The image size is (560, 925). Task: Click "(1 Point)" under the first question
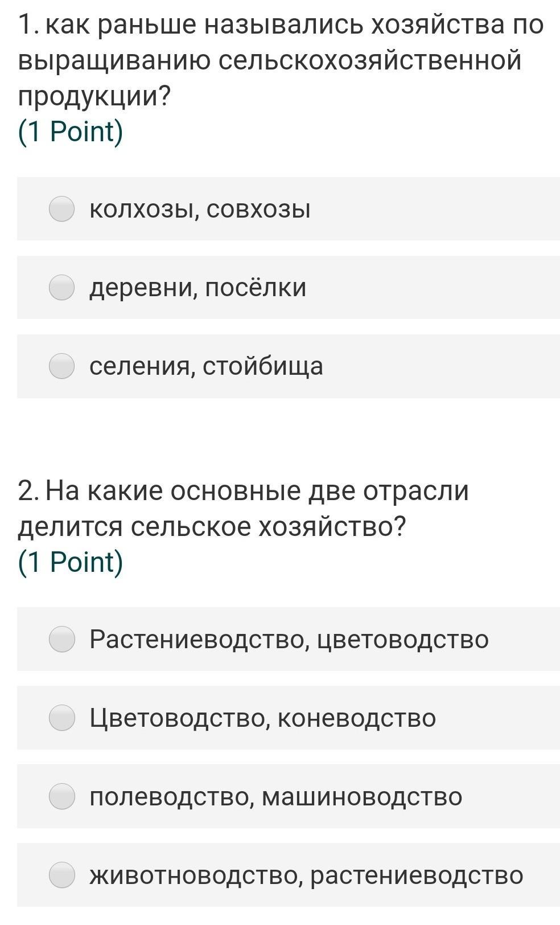71,132
